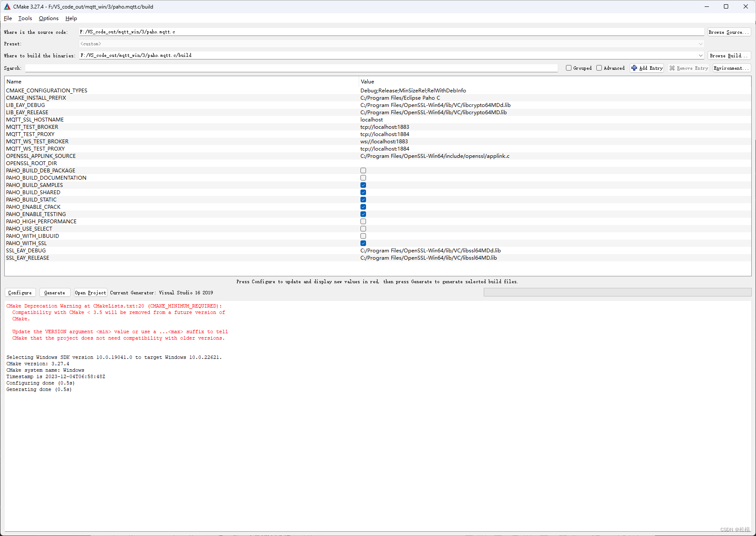
Task: Click the Add Entry plus icon
Action: [x=635, y=68]
